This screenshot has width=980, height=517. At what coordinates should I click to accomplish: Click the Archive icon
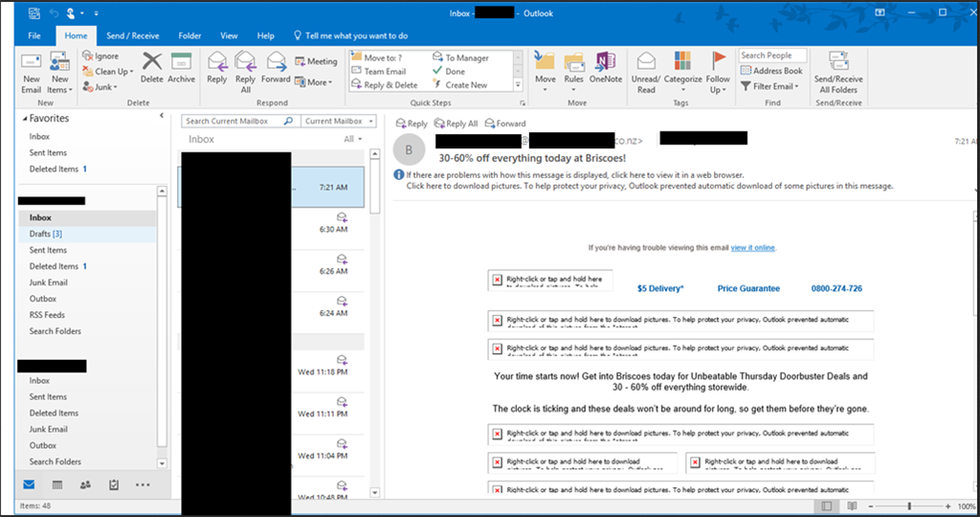181,61
